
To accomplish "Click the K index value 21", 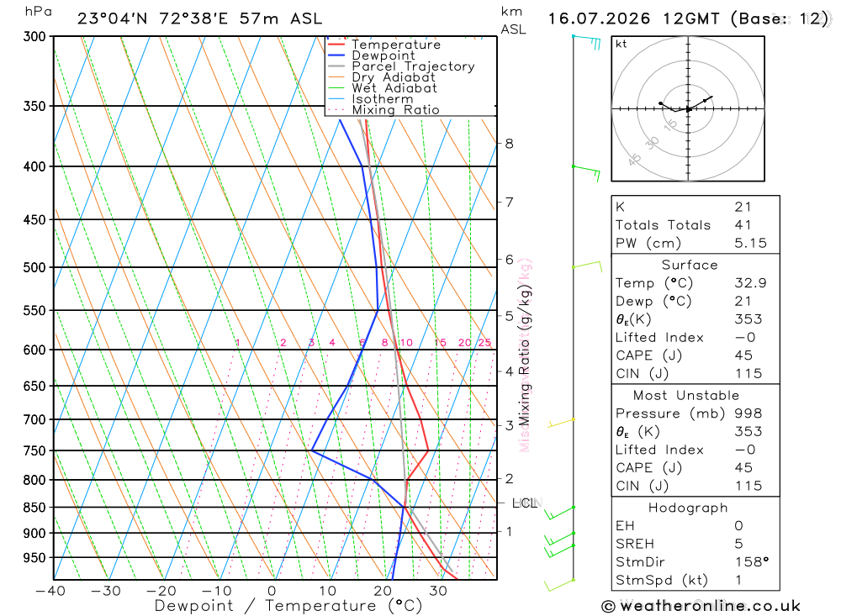I will point(743,207).
